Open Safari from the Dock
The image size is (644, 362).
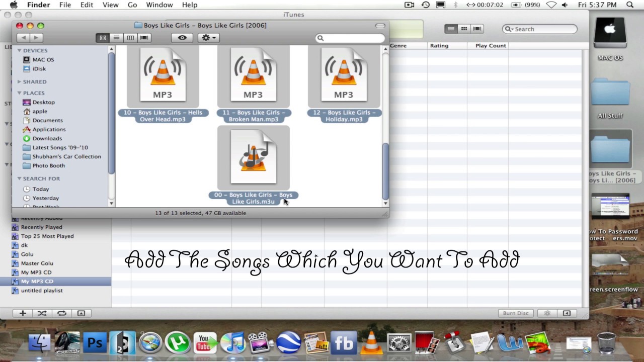[150, 343]
